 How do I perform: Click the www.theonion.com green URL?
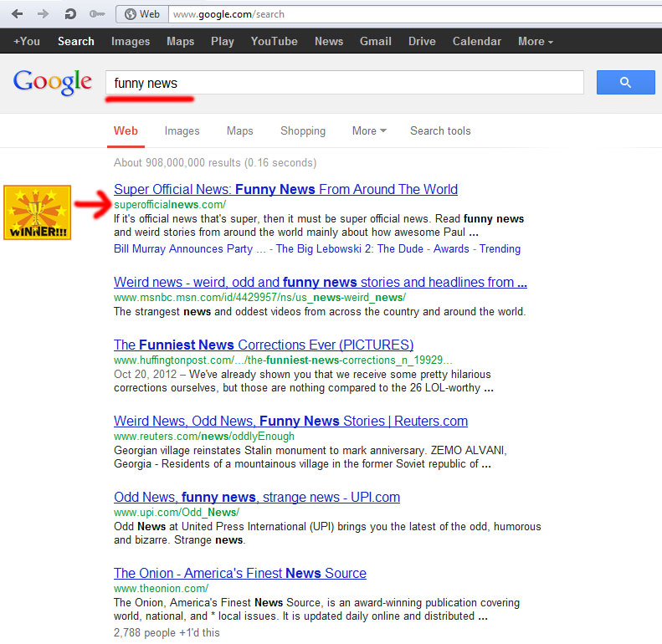(x=161, y=588)
